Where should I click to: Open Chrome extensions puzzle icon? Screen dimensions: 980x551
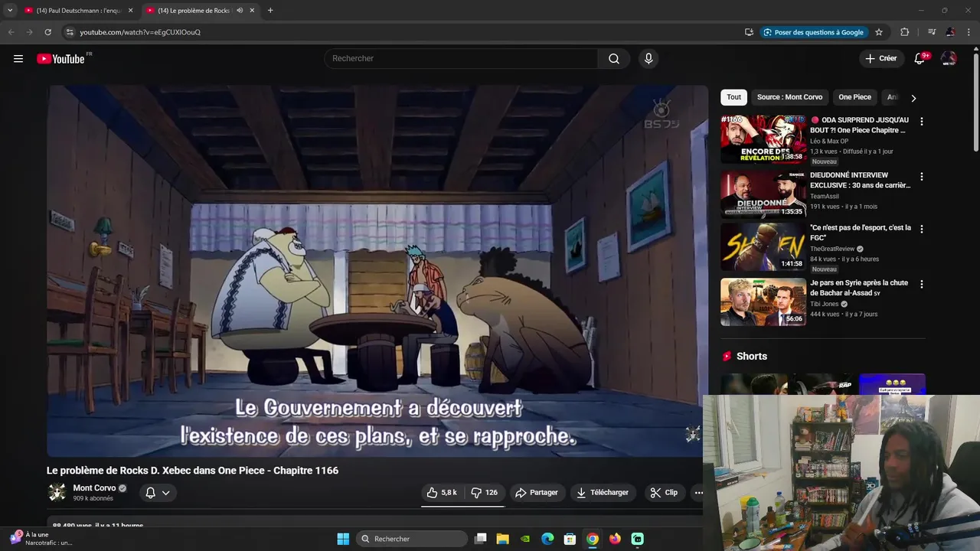coord(904,32)
